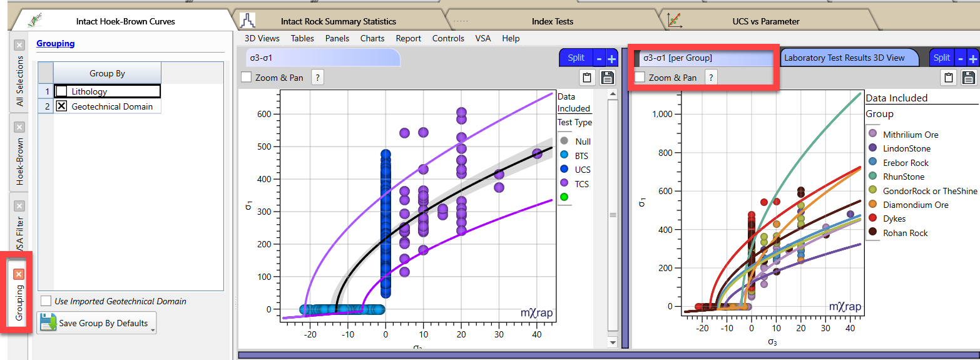Image resolution: width=980 pixels, height=360 pixels.
Task: Click the histogram icon on Summary Statistics tab
Action: (x=247, y=21)
